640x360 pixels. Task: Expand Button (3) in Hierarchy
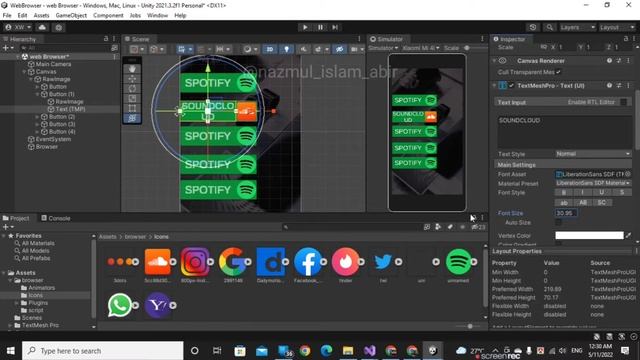pos(38,124)
